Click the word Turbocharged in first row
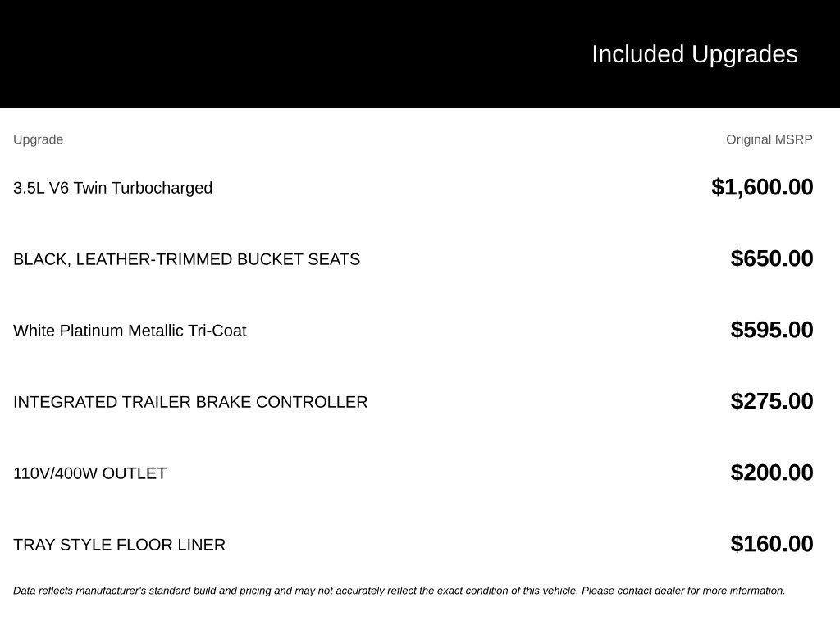 (162, 188)
